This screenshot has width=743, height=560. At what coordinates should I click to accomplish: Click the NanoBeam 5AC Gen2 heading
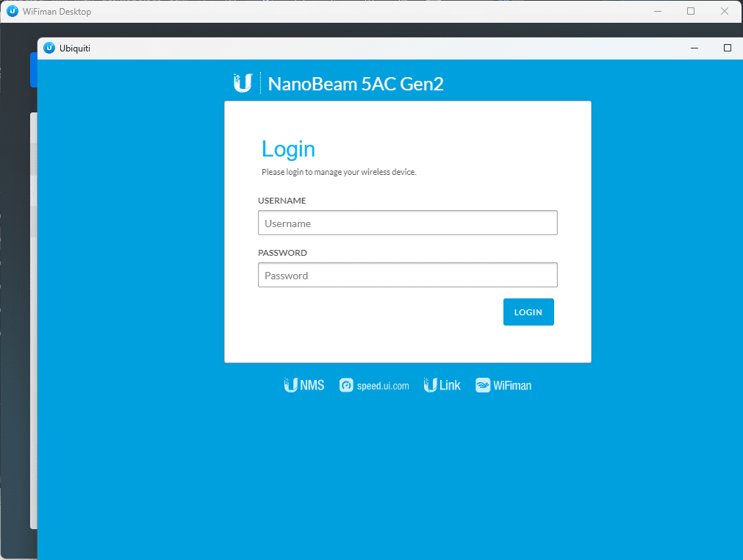click(356, 84)
